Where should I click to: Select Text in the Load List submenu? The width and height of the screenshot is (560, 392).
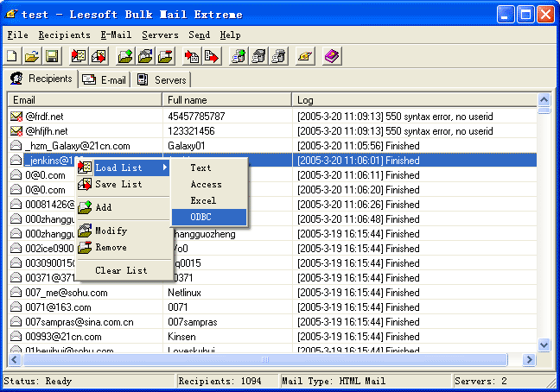pos(209,168)
